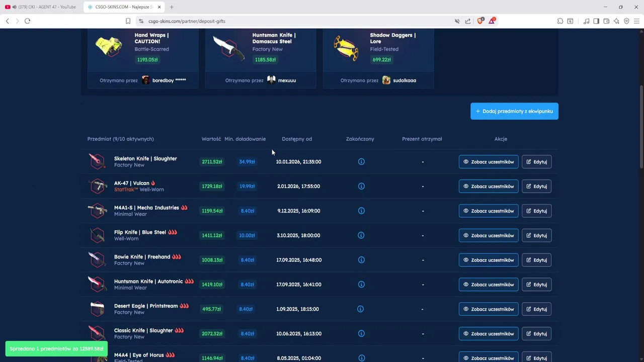Click Edytuj for Desert Eagle Printstream

[537, 309]
